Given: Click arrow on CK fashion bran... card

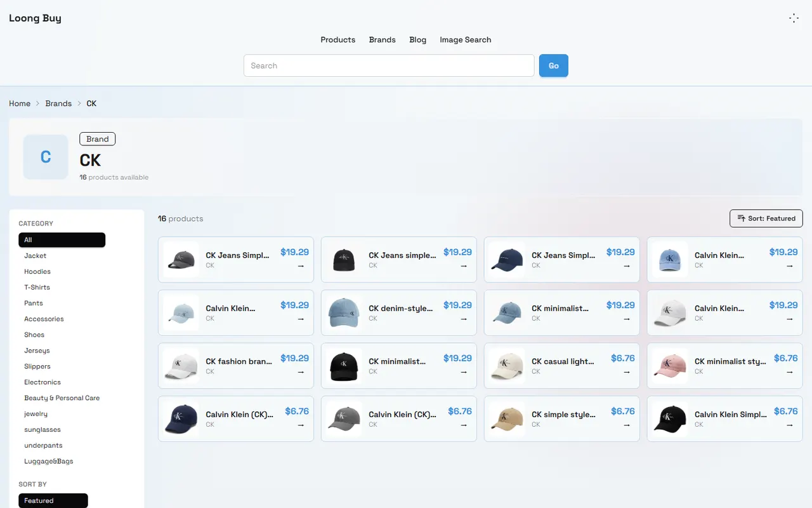Looking at the screenshot, I should (301, 372).
